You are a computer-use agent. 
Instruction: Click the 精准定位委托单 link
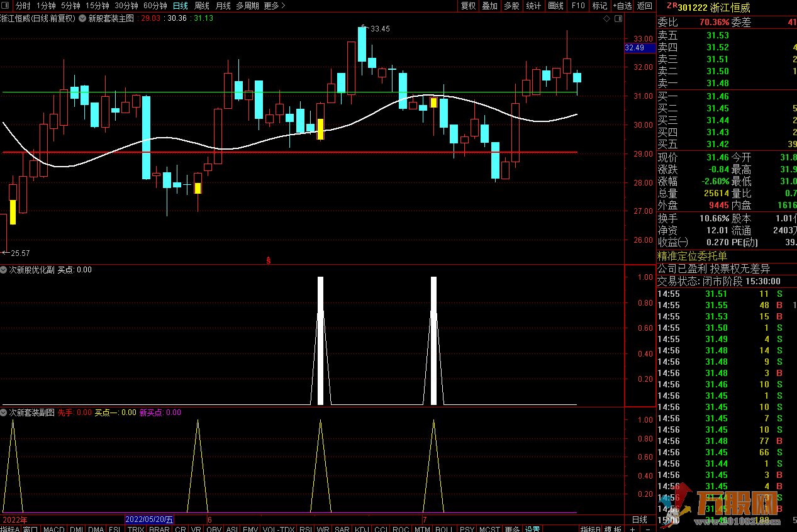point(692,256)
